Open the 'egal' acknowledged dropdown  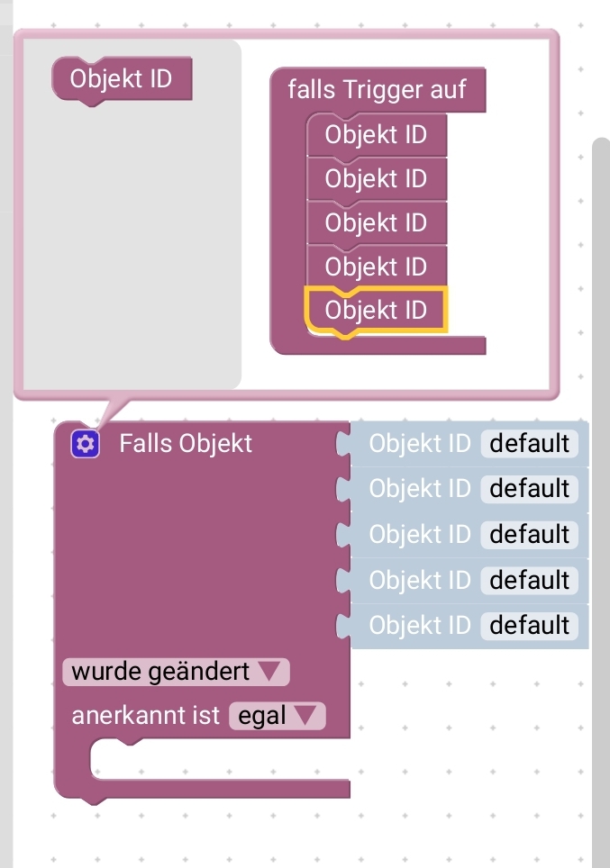(x=277, y=716)
